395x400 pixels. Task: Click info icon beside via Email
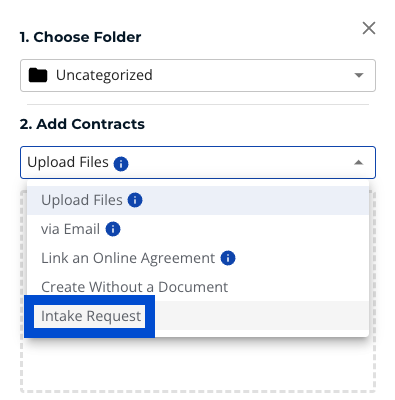pos(113,229)
